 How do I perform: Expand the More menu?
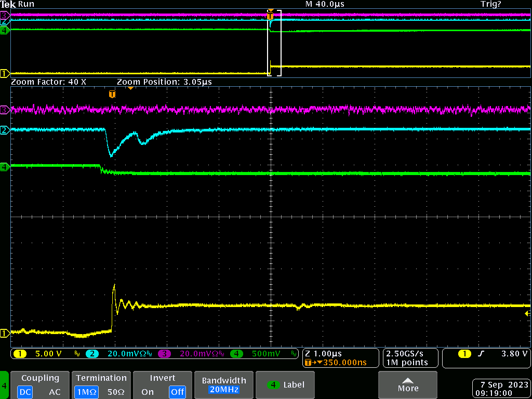[x=408, y=385]
